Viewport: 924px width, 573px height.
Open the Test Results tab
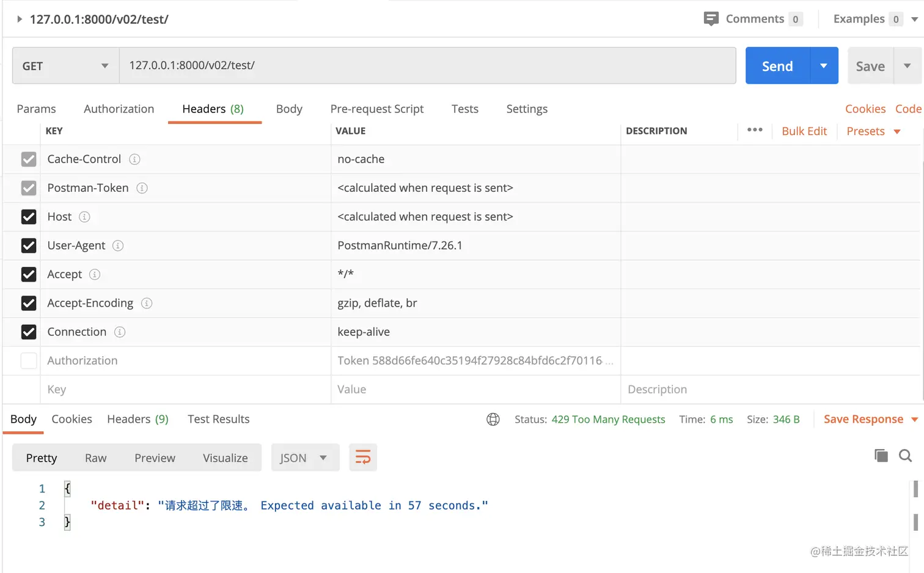[x=218, y=419]
